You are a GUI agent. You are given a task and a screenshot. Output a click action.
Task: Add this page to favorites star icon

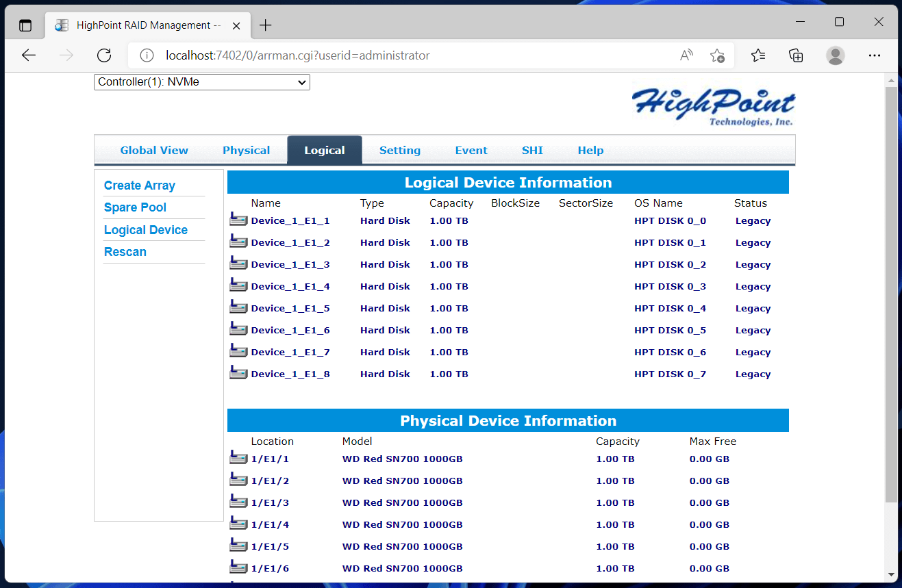pos(717,55)
